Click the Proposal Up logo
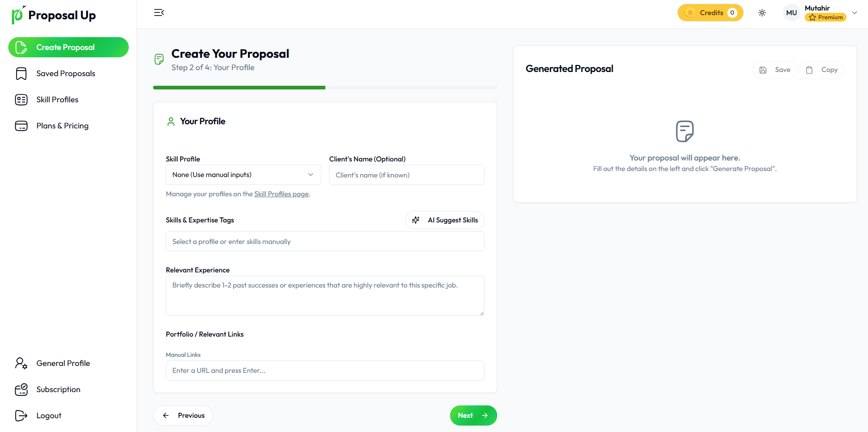 [54, 15]
